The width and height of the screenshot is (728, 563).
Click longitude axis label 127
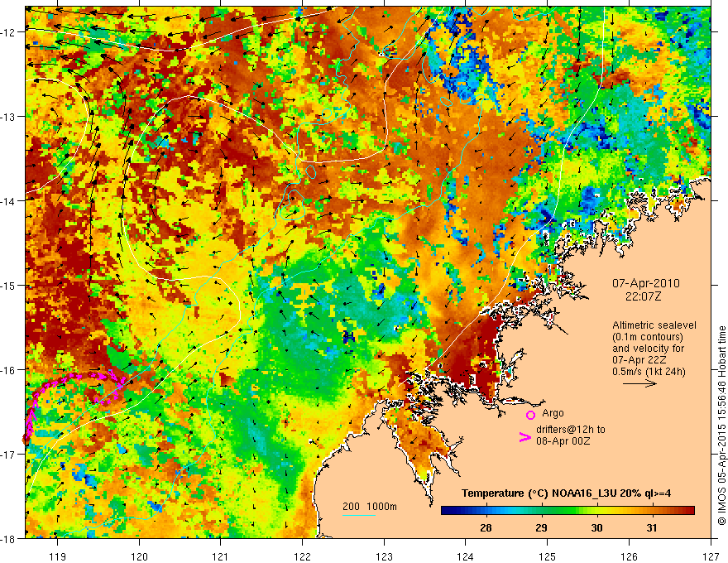click(x=711, y=556)
